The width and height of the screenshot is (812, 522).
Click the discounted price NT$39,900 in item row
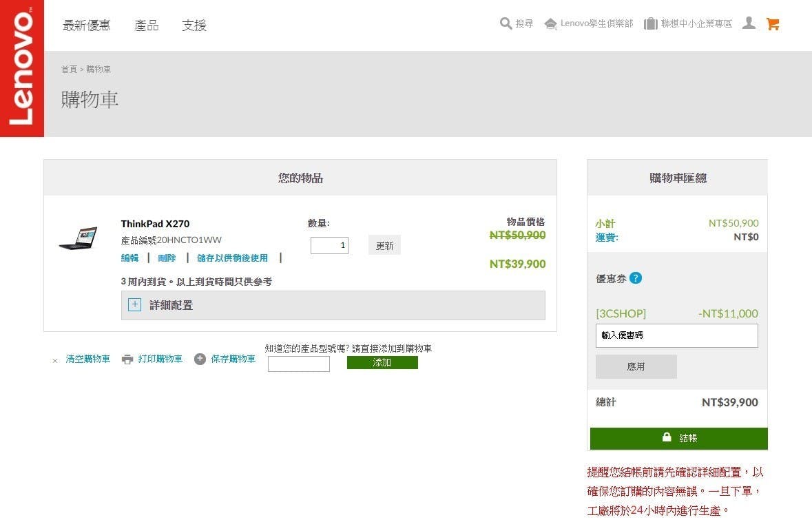[518, 264]
